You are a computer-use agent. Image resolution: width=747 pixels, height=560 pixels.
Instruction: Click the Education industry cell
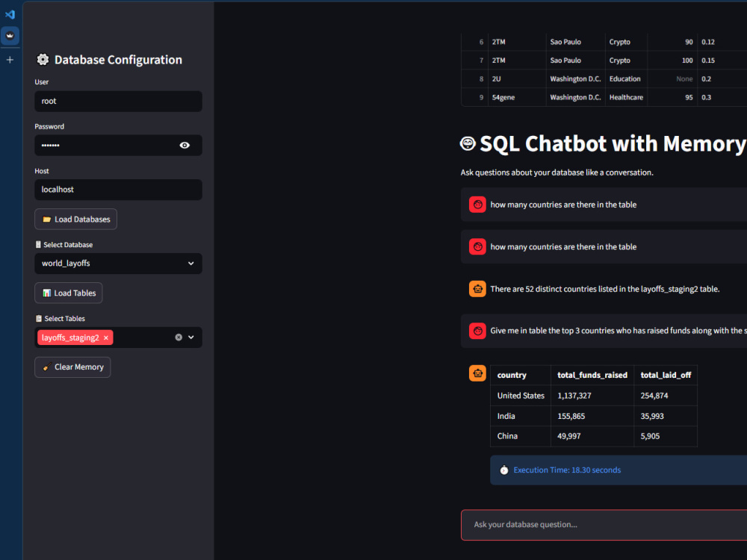coord(626,79)
